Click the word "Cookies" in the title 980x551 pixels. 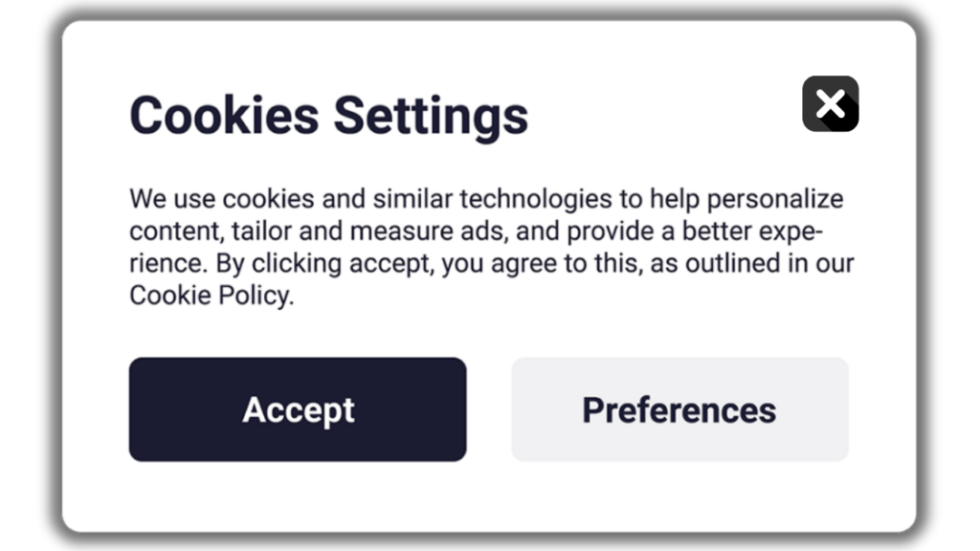224,116
